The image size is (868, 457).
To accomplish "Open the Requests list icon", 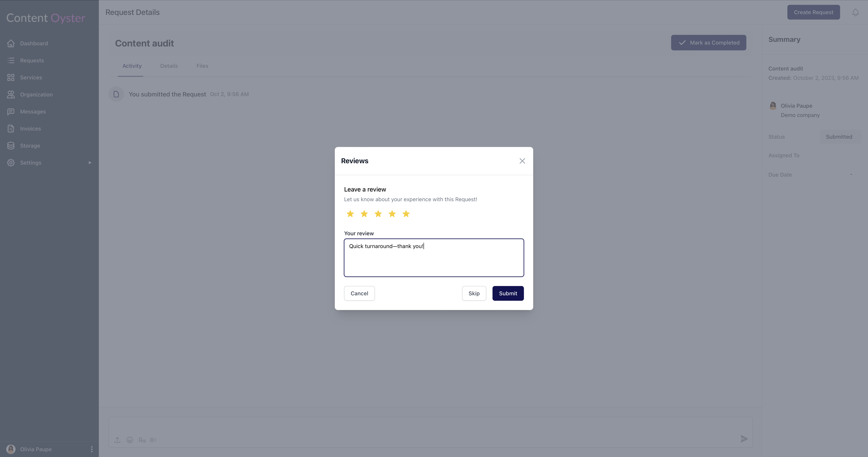I will coord(11,60).
